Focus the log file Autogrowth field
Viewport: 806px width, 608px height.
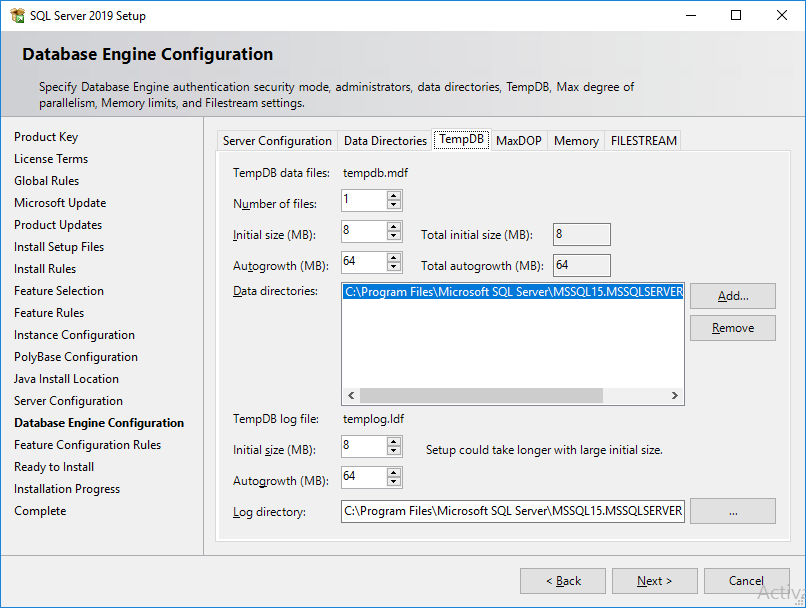364,476
